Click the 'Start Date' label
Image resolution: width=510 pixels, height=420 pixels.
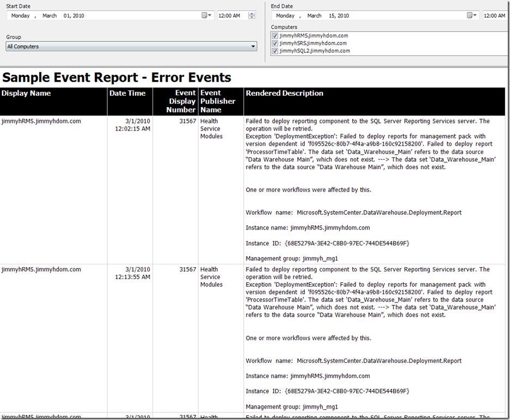click(18, 6)
